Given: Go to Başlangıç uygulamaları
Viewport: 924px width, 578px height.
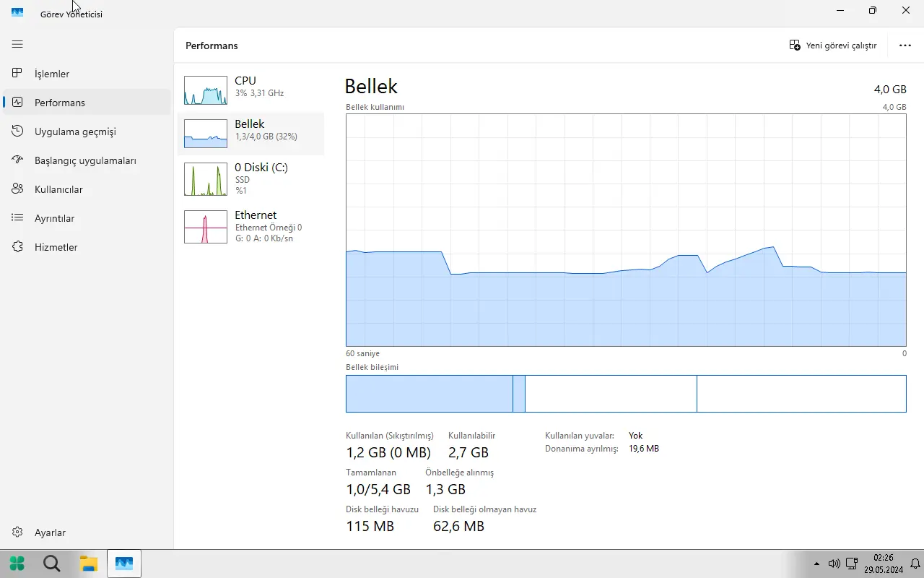Looking at the screenshot, I should coord(87,160).
